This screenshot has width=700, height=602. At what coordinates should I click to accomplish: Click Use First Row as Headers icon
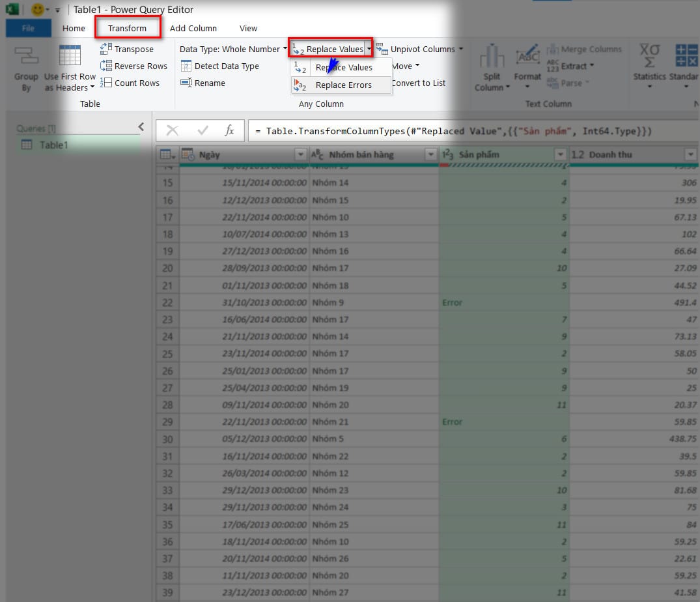click(x=70, y=57)
